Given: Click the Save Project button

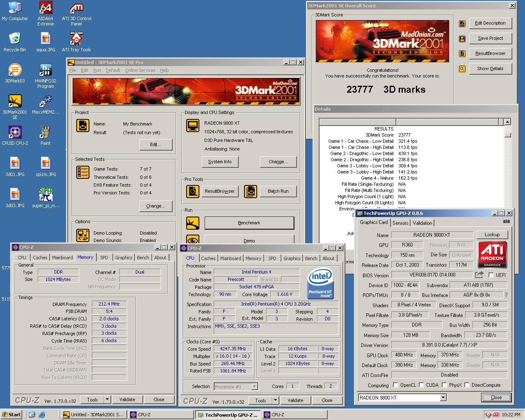Looking at the screenshot, I should [491, 38].
